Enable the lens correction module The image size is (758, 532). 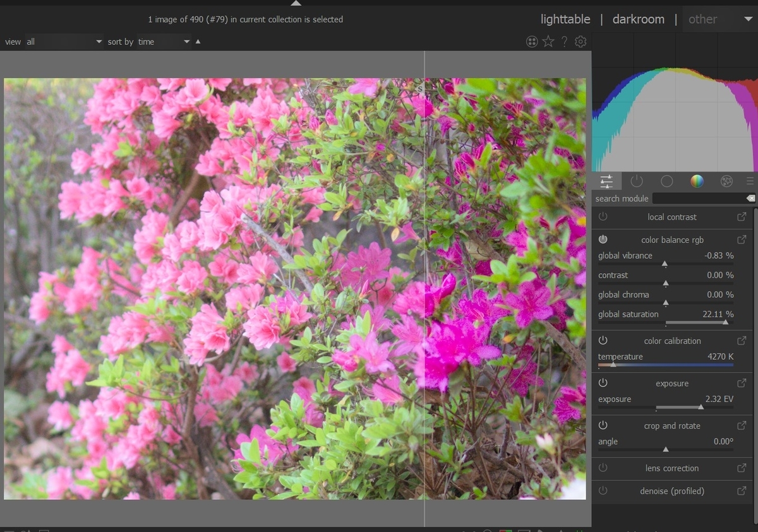coord(603,468)
